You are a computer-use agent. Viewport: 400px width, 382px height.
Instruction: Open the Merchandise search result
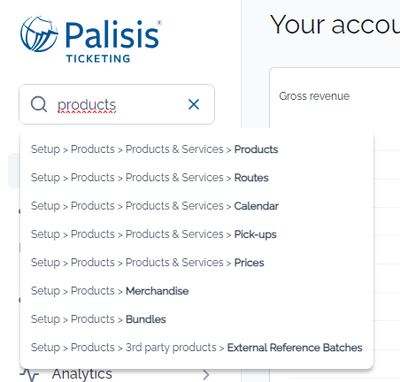click(x=197, y=291)
